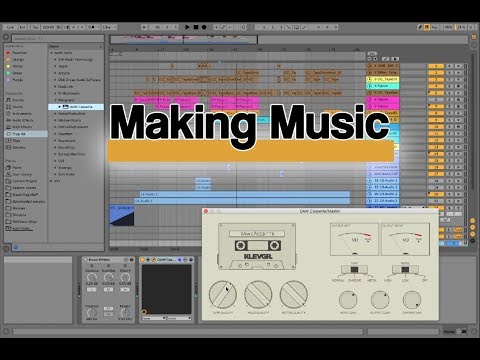Viewport: 480px width, 360px height.
Task: Stop playback with the Stop button
Action: coord(196,27)
